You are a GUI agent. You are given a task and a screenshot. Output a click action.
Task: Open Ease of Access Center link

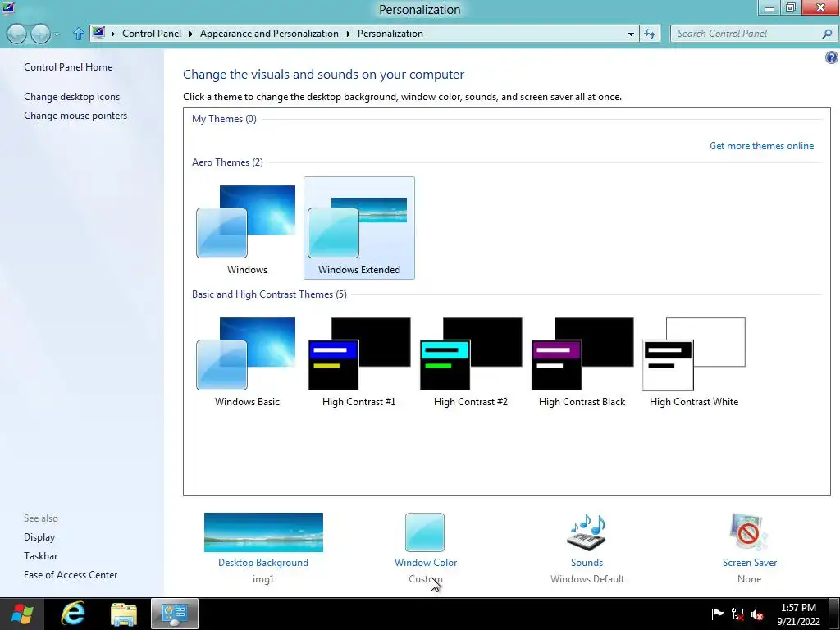coord(71,575)
